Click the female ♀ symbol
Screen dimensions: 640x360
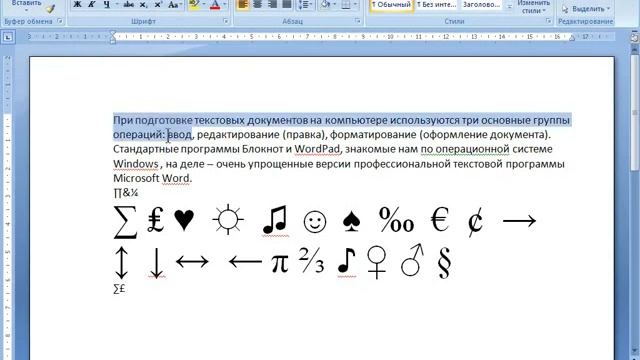tap(376, 262)
